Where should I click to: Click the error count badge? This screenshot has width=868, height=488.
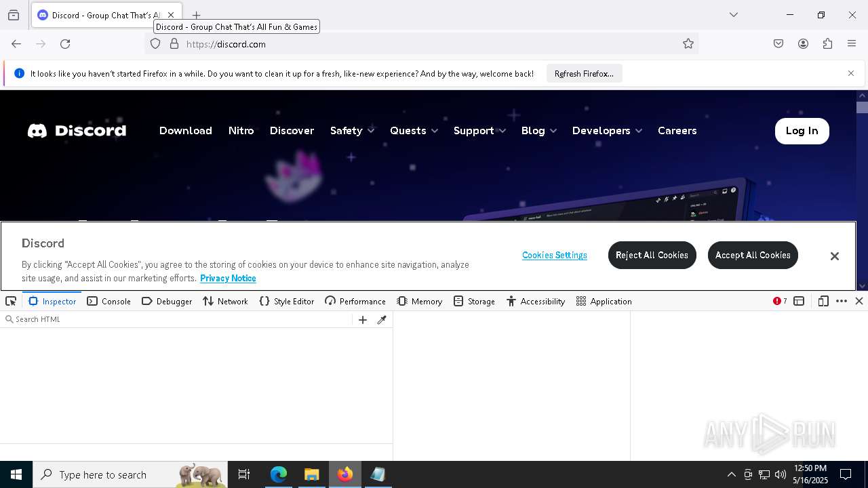[x=780, y=302]
